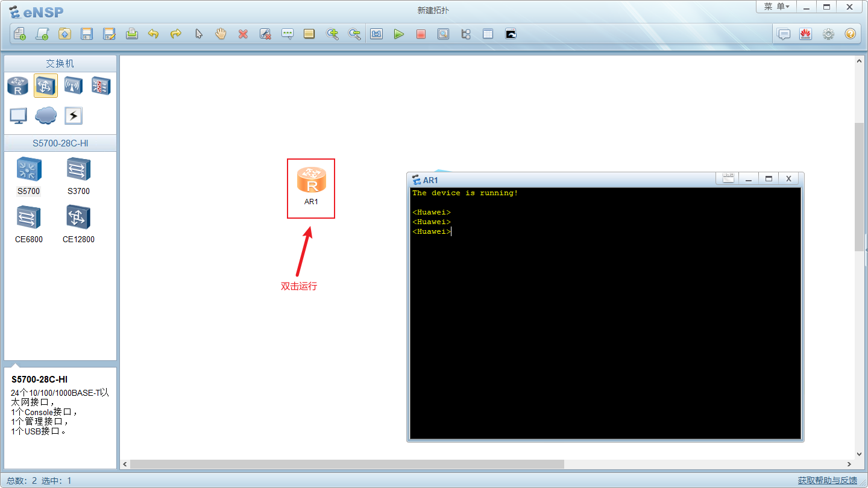Click the canvas horizontal scrollbar
Viewport: 868px width, 488px height.
point(347,464)
